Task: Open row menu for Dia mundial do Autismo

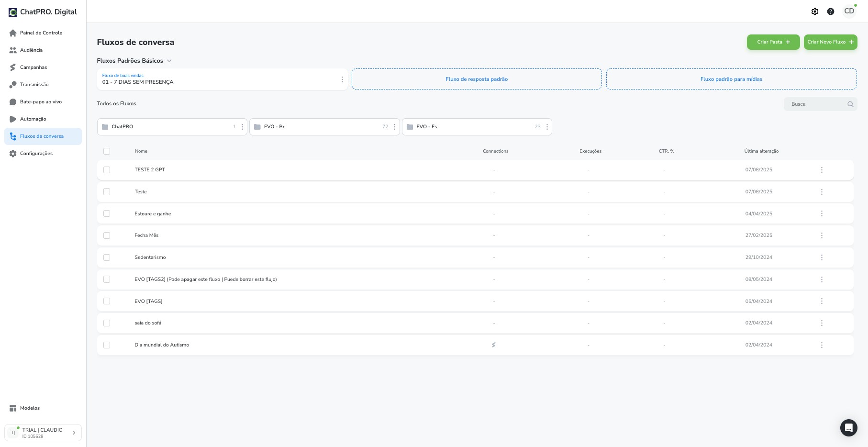Action: pos(822,345)
